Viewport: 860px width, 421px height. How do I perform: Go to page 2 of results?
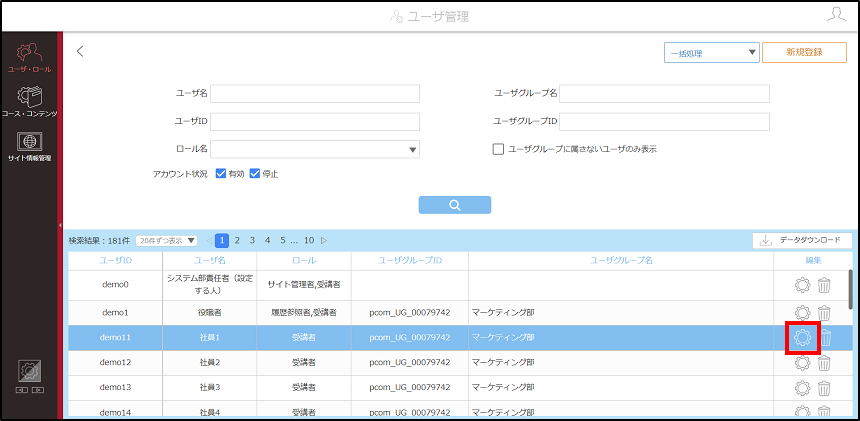[237, 240]
